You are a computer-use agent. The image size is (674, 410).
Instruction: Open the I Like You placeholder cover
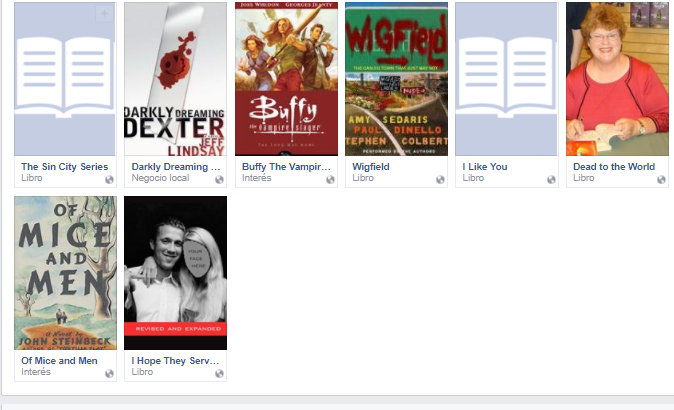[x=507, y=79]
